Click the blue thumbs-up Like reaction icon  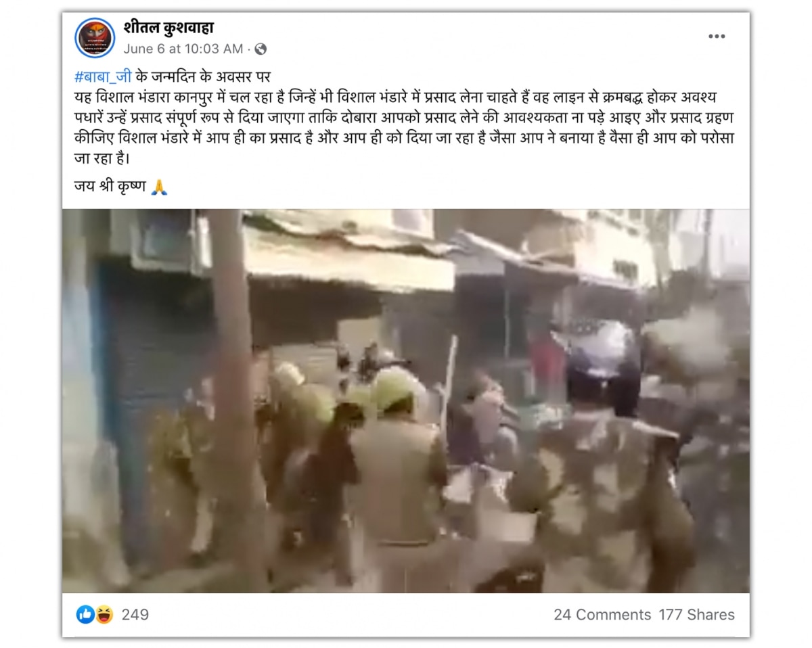tap(85, 614)
